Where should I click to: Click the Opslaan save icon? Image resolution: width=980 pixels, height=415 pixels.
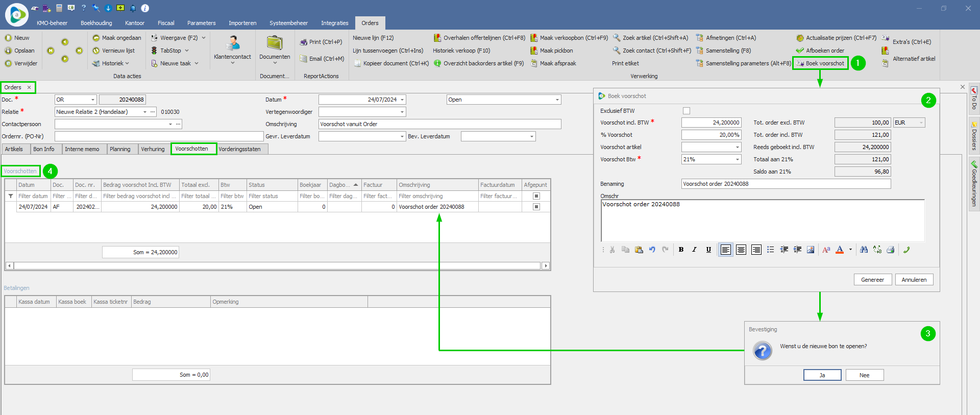[8, 51]
